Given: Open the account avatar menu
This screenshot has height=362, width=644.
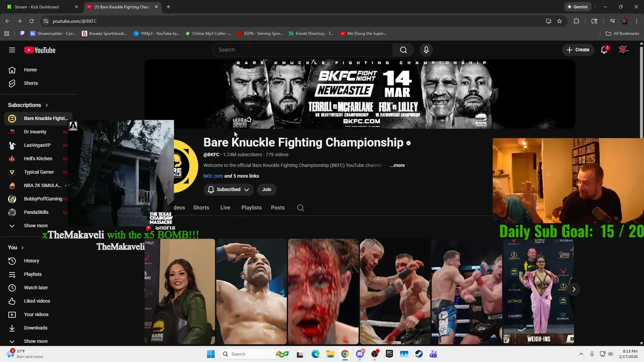Looking at the screenshot, I should coord(624,50).
